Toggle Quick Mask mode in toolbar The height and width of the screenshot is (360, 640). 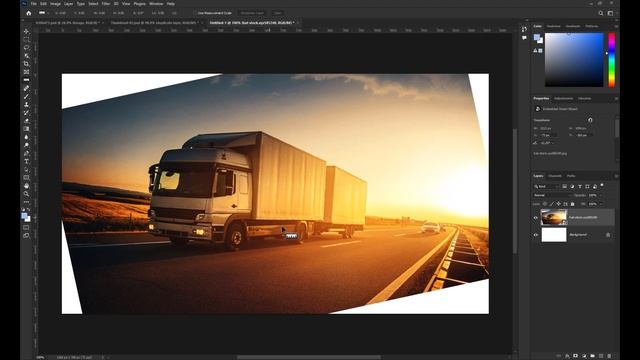(x=27, y=228)
